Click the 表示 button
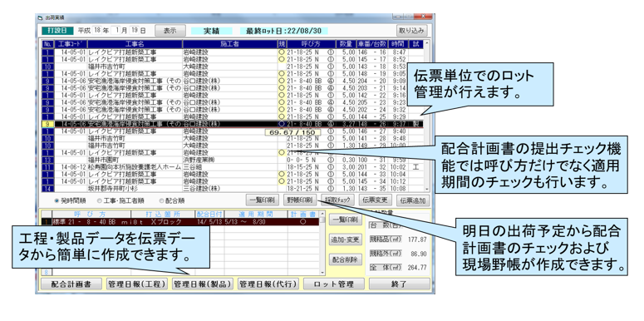Image resolution: width=644 pixels, height=321 pixels. tap(170, 31)
